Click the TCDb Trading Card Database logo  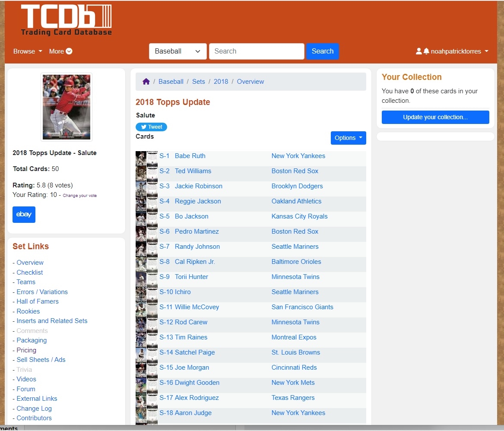point(66,19)
